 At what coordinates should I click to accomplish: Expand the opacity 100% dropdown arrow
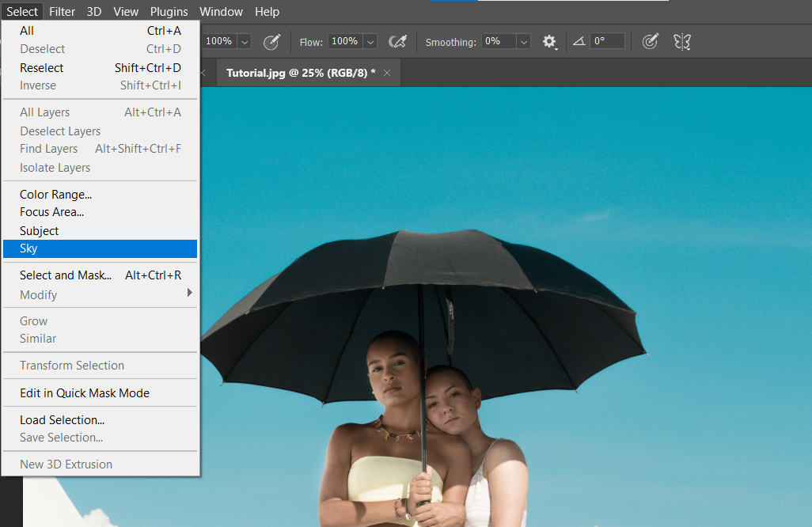[x=245, y=41]
